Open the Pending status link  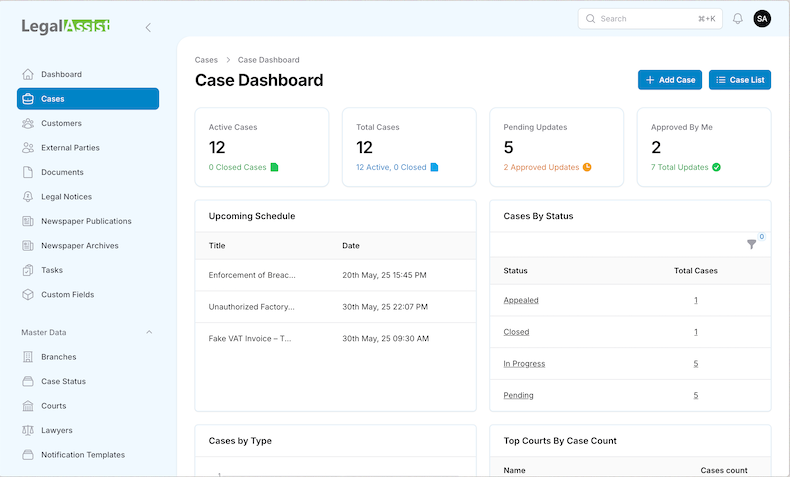click(518, 395)
